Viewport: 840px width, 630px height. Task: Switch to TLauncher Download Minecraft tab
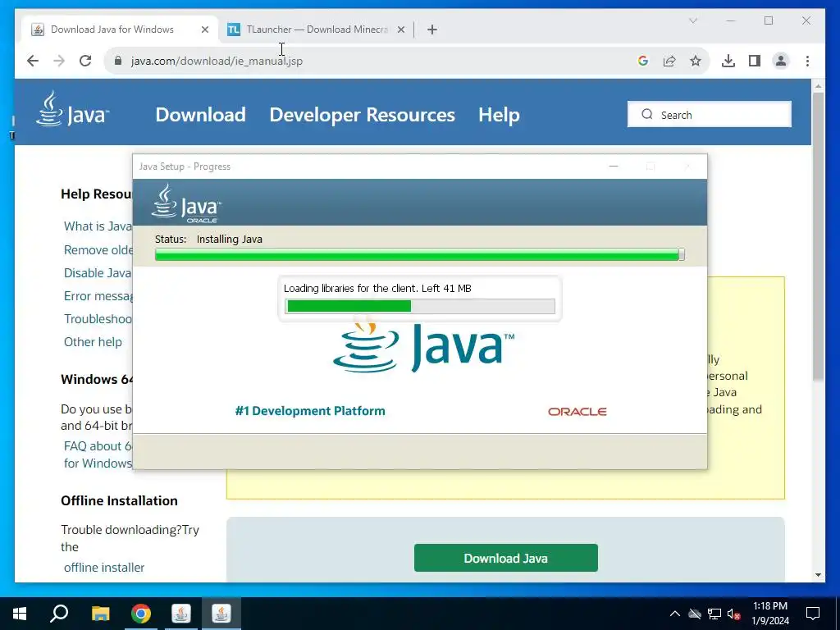coord(316,30)
